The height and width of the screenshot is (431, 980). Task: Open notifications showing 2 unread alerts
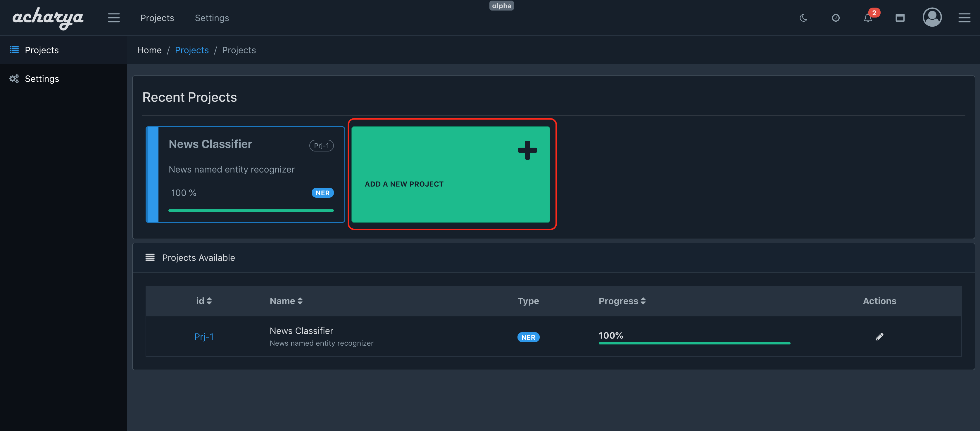[868, 18]
